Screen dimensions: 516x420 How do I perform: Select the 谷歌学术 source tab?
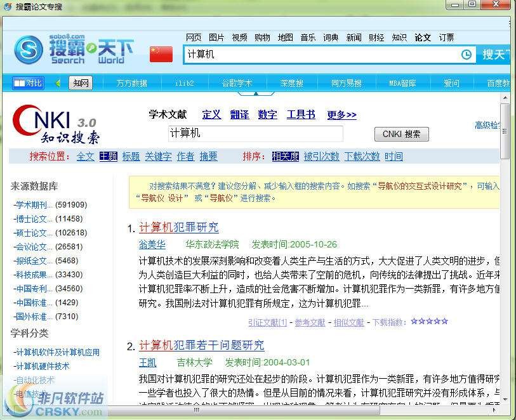click(x=237, y=83)
